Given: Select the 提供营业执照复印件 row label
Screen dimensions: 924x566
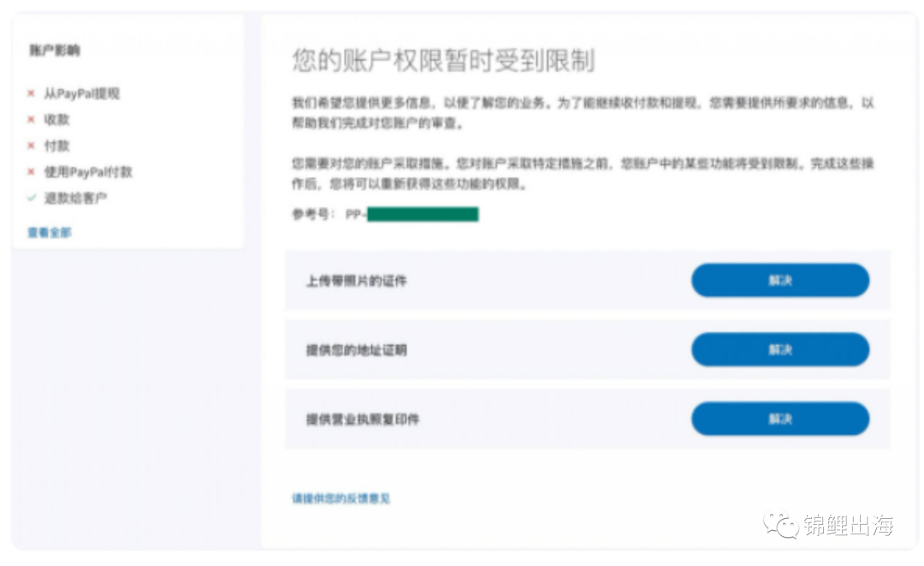Looking at the screenshot, I should (x=363, y=420).
